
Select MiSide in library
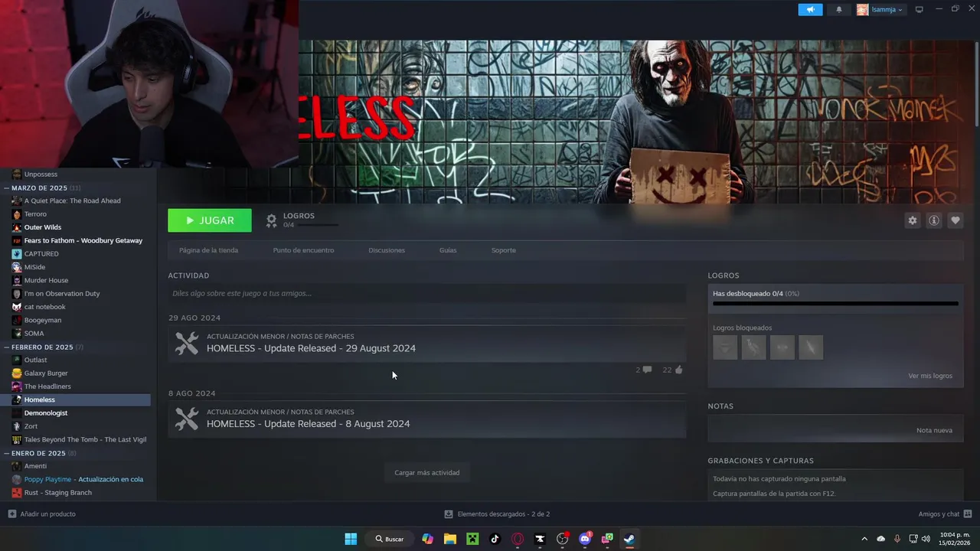(x=34, y=267)
